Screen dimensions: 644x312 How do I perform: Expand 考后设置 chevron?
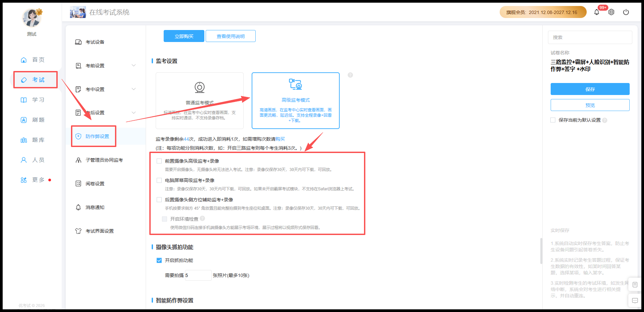point(134,113)
